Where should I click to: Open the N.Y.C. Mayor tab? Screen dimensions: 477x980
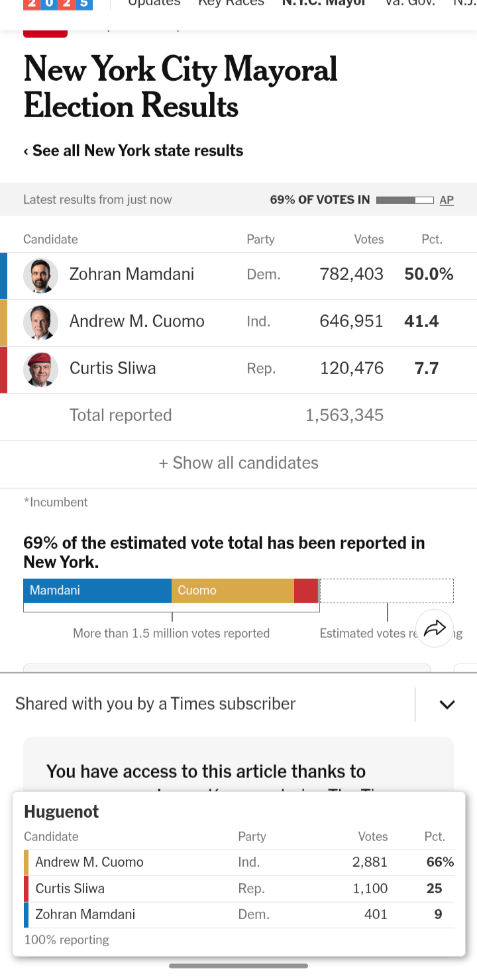pyautogui.click(x=324, y=3)
